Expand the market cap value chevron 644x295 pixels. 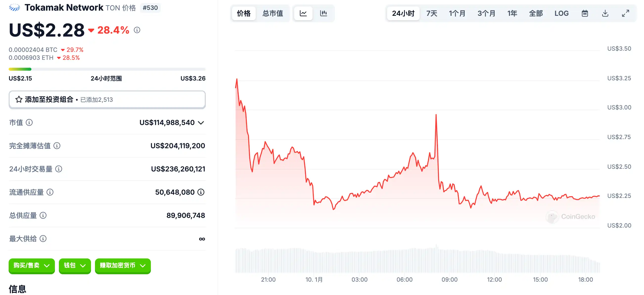(x=201, y=123)
